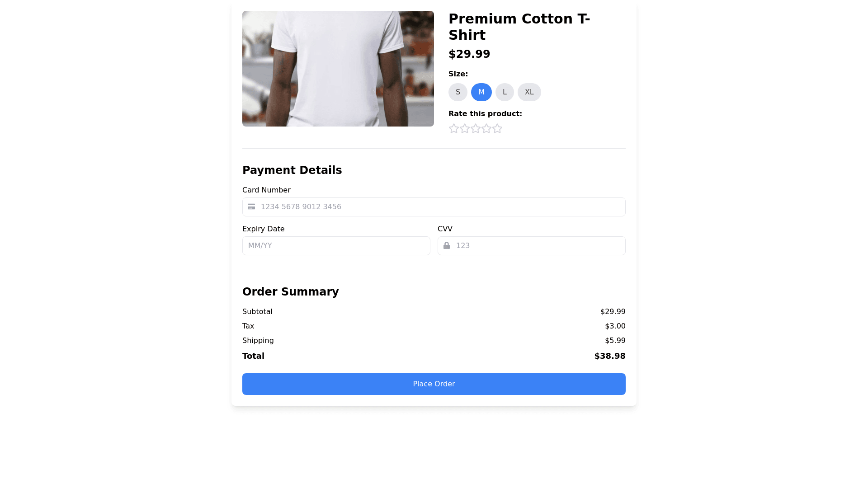Click the Payment Details heading

tap(292, 170)
